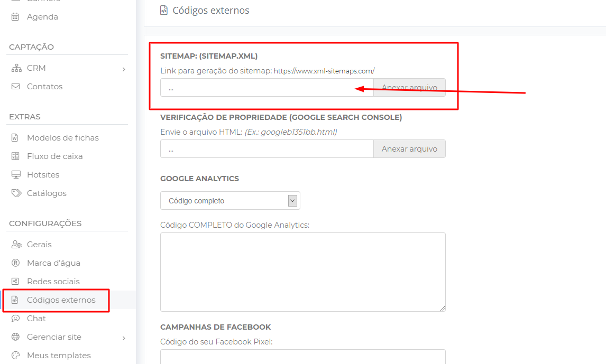
Task: Expand the CRM submenu chevron
Action: click(x=123, y=69)
